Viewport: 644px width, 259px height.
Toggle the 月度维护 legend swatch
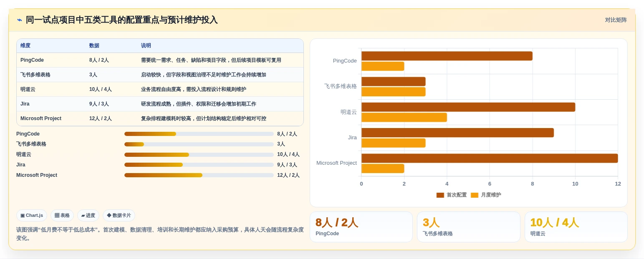pyautogui.click(x=475, y=195)
